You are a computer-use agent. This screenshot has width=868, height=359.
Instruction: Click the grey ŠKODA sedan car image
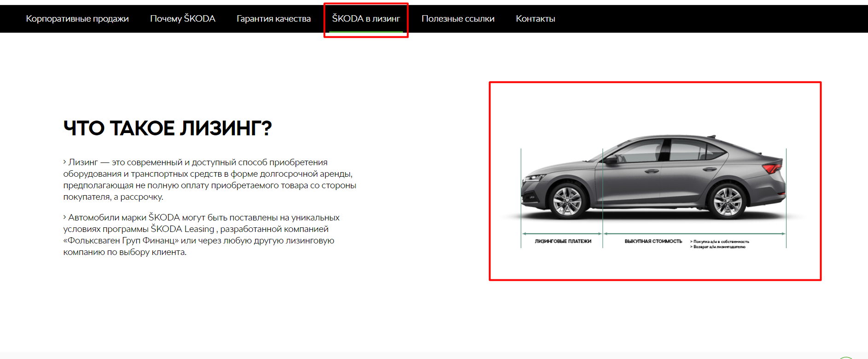pos(654,177)
